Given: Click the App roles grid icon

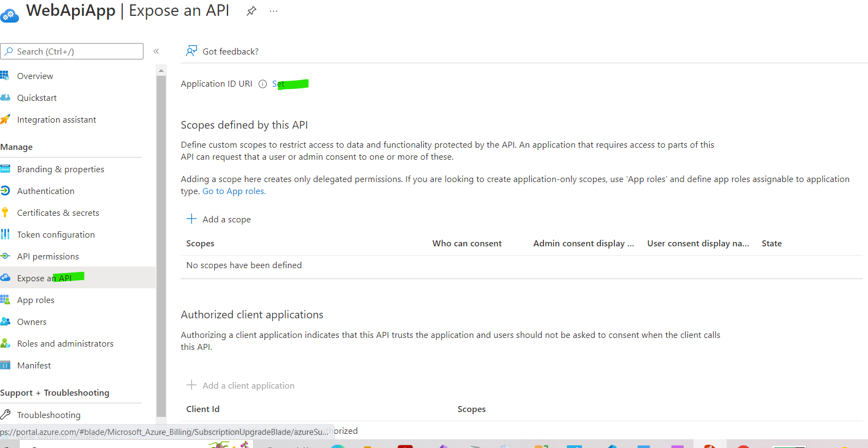Looking at the screenshot, I should (5, 300).
